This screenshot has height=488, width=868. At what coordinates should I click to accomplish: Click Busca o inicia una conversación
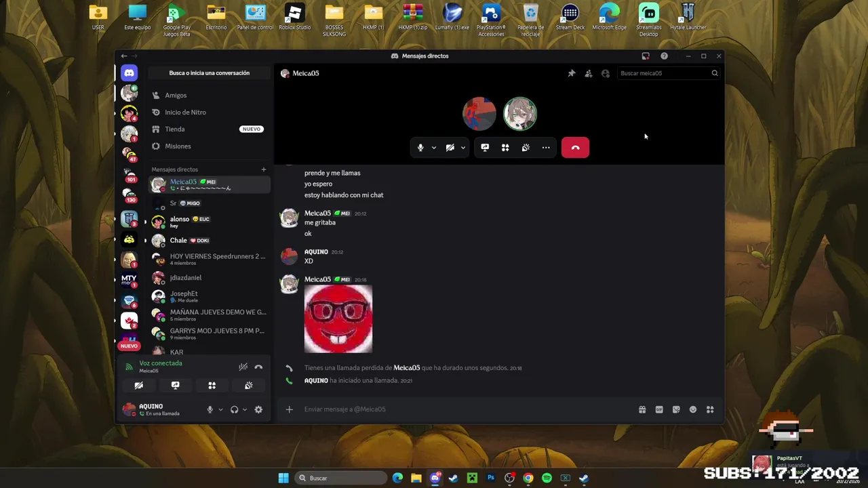pos(209,73)
